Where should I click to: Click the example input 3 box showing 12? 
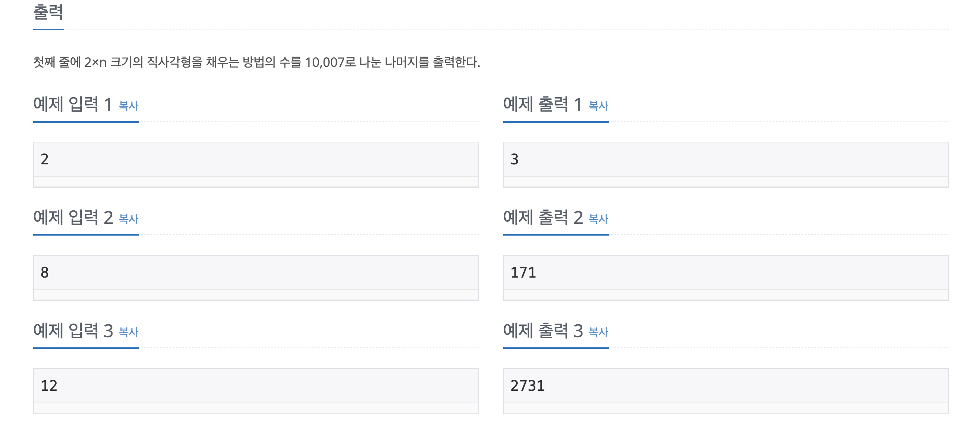coord(256,391)
